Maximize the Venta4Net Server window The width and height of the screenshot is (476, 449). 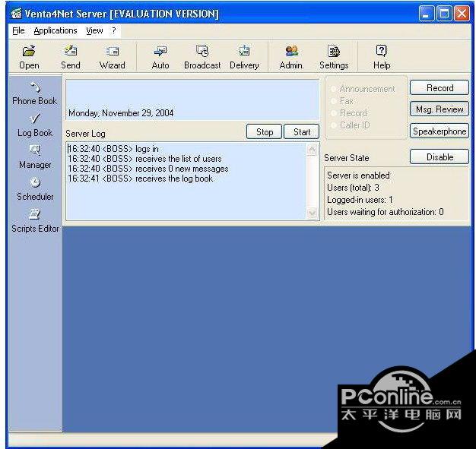[x=444, y=14]
